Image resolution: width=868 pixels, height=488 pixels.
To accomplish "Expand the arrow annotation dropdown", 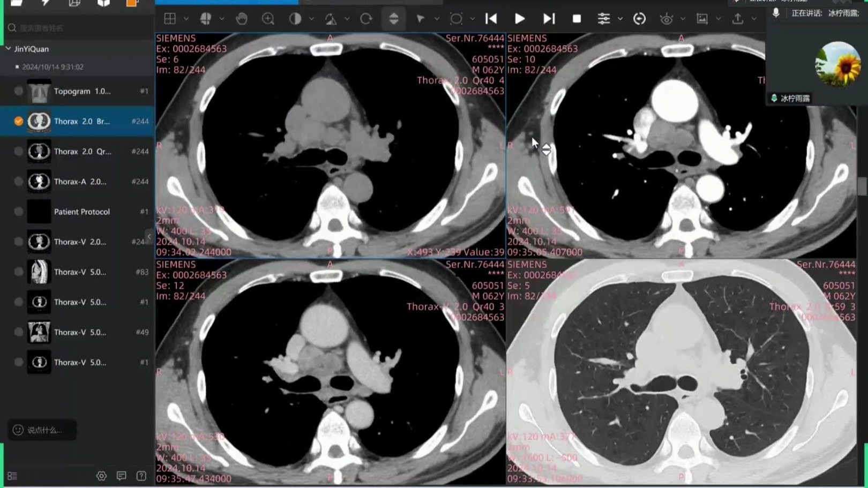I will tap(437, 19).
